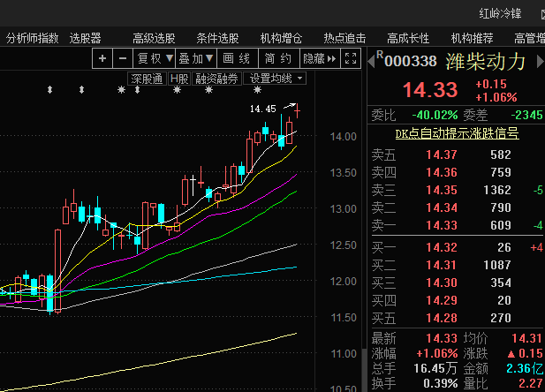Toggle fullscreen chart icon

point(351,58)
